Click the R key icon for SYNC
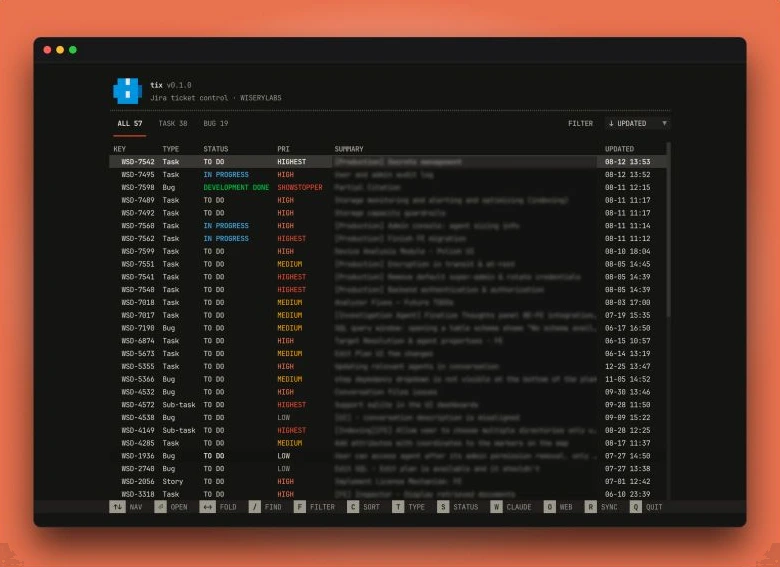780x567 pixels. [590, 507]
